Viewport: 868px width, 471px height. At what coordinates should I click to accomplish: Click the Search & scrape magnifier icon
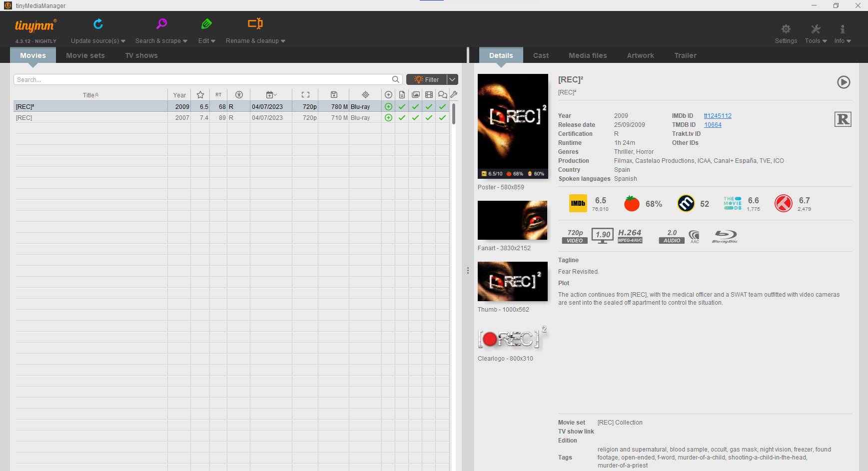coord(161,24)
